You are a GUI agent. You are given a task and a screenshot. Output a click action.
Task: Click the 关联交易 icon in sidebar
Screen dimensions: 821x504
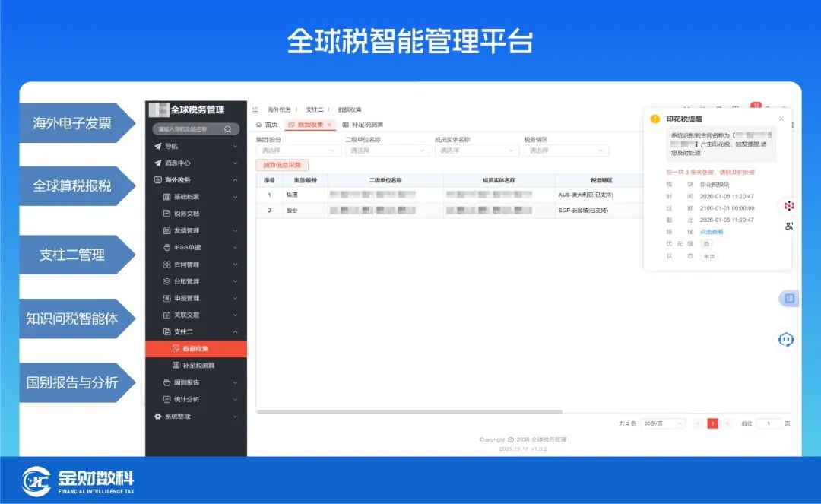(166, 315)
